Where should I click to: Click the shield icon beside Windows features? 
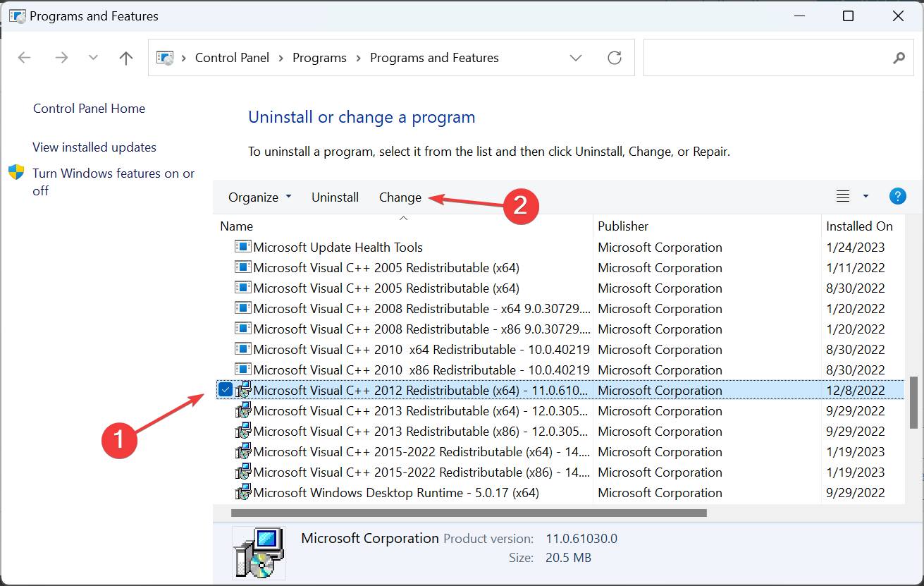pos(16,173)
